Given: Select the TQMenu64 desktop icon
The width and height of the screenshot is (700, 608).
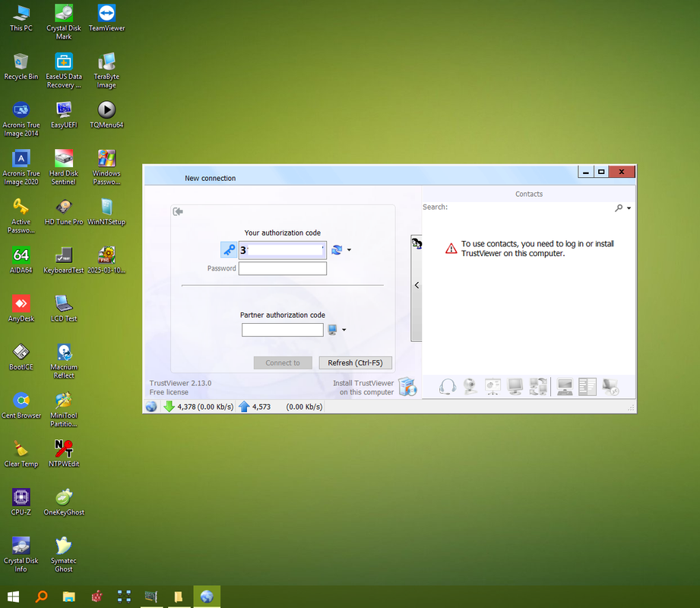Looking at the screenshot, I should coord(106,115).
